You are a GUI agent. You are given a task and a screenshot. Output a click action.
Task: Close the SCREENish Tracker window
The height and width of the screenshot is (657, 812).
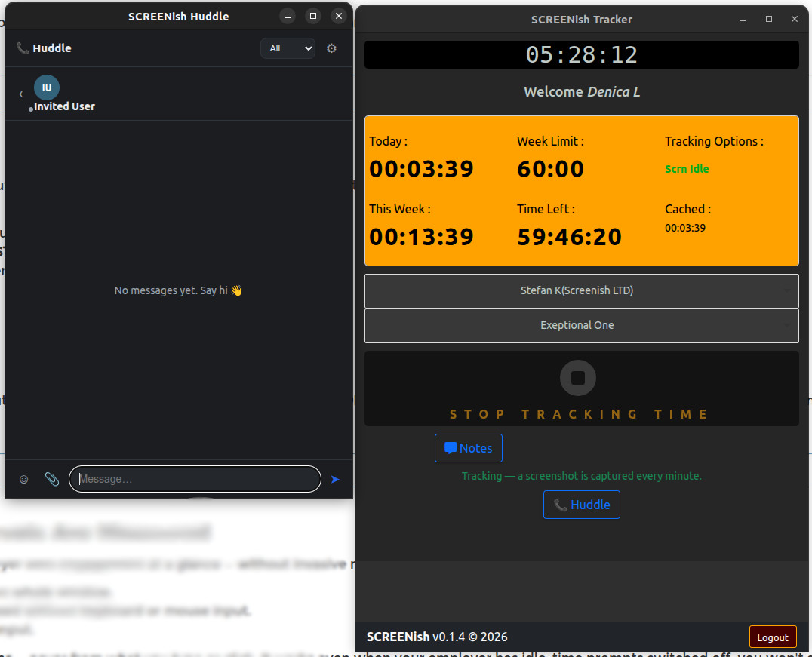click(x=795, y=19)
